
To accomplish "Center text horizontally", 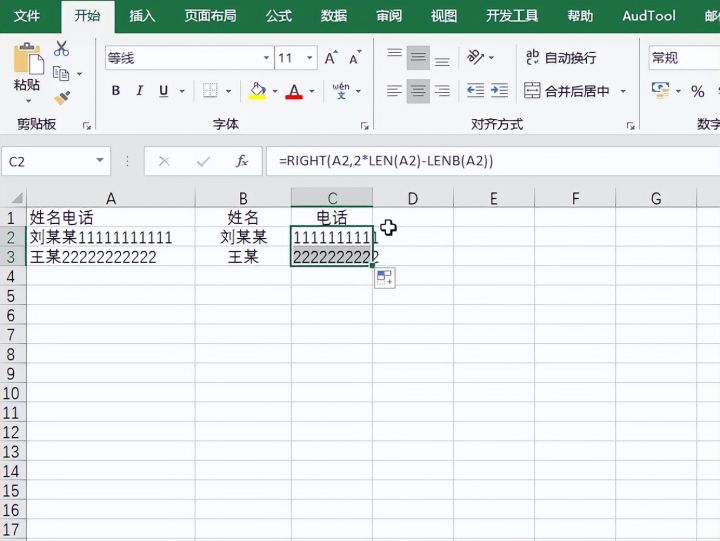I will click(418, 90).
